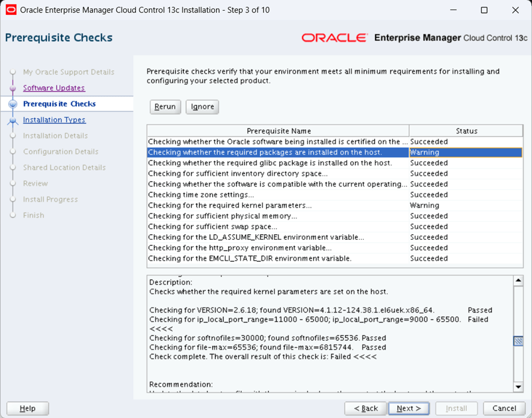Open the Software Updates step link
Image resolution: width=532 pixels, height=418 pixels.
54,88
